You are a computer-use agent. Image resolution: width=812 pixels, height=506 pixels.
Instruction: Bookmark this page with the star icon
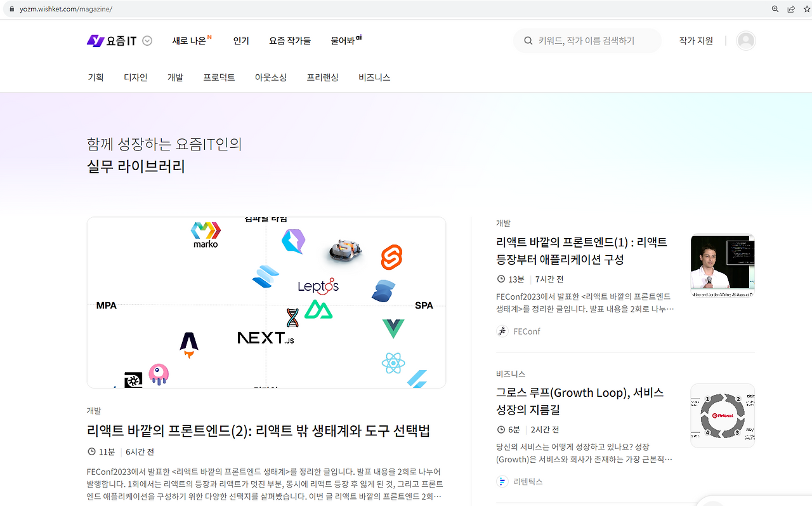[x=807, y=9]
